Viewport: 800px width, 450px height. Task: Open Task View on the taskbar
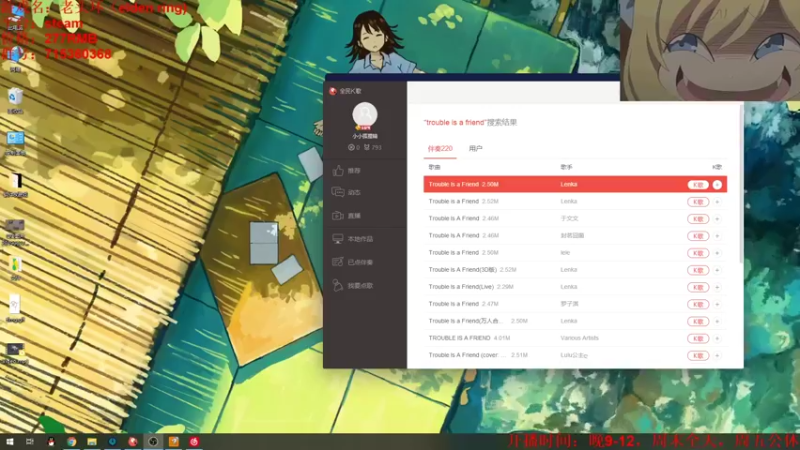[x=30, y=441]
